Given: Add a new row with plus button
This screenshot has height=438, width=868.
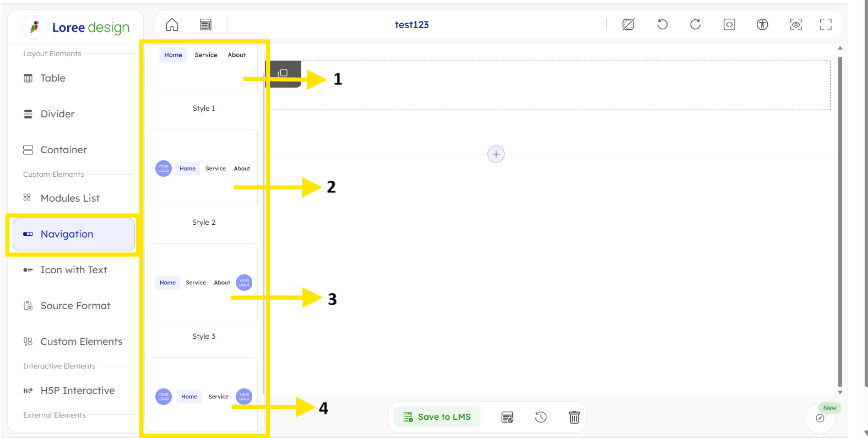Looking at the screenshot, I should pyautogui.click(x=496, y=154).
